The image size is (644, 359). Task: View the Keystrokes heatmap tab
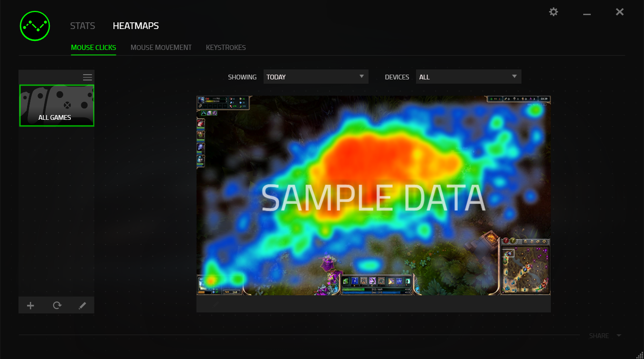click(x=226, y=48)
